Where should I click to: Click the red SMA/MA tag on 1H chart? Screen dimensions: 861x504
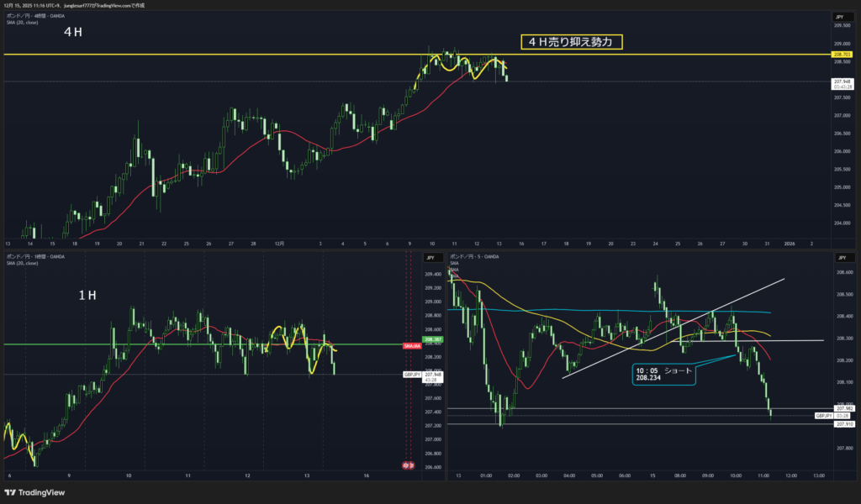411,345
